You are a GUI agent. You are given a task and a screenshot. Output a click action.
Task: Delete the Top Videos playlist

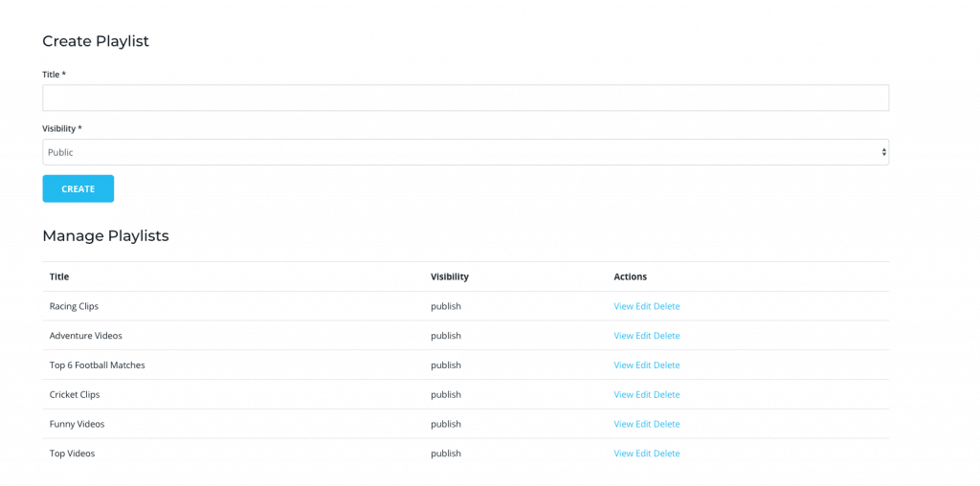coord(666,453)
